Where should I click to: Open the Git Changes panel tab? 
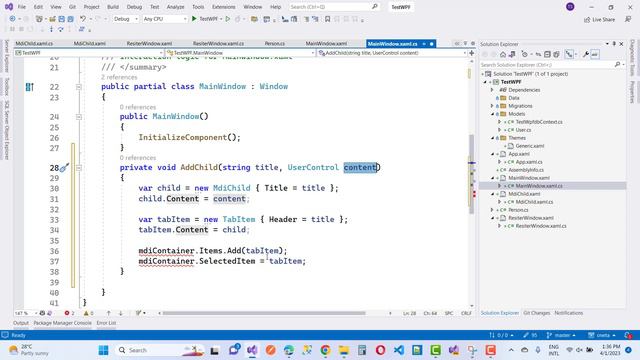[537, 313]
